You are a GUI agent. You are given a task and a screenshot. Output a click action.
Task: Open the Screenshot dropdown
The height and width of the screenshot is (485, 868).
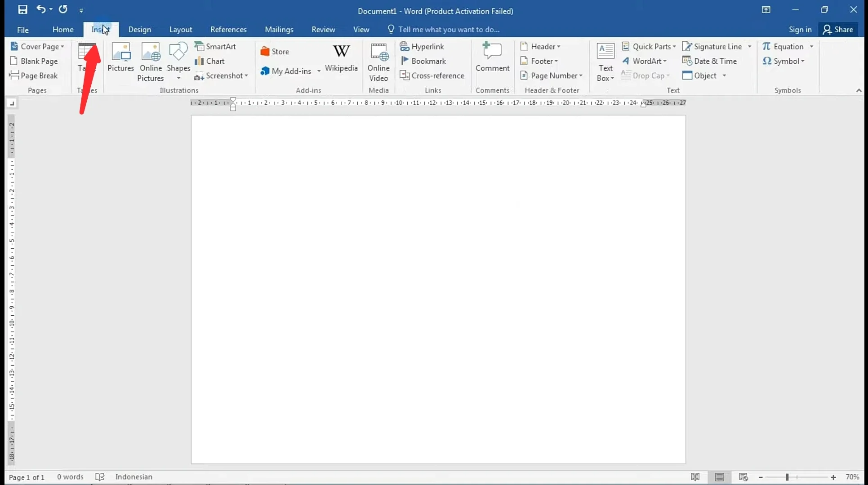click(221, 75)
